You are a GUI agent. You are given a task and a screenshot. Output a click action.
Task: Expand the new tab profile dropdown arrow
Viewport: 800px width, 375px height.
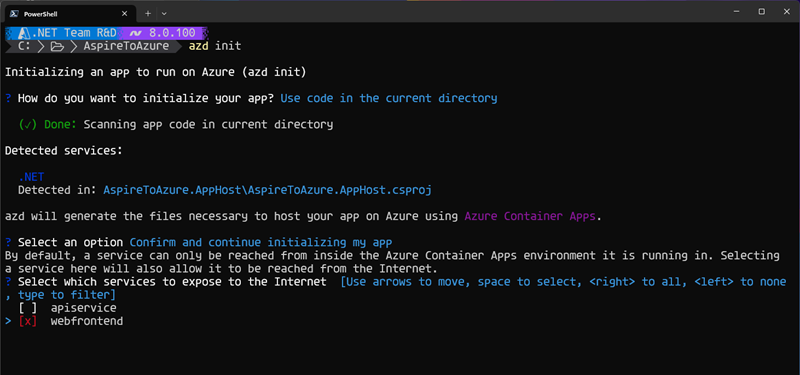pyautogui.click(x=164, y=13)
